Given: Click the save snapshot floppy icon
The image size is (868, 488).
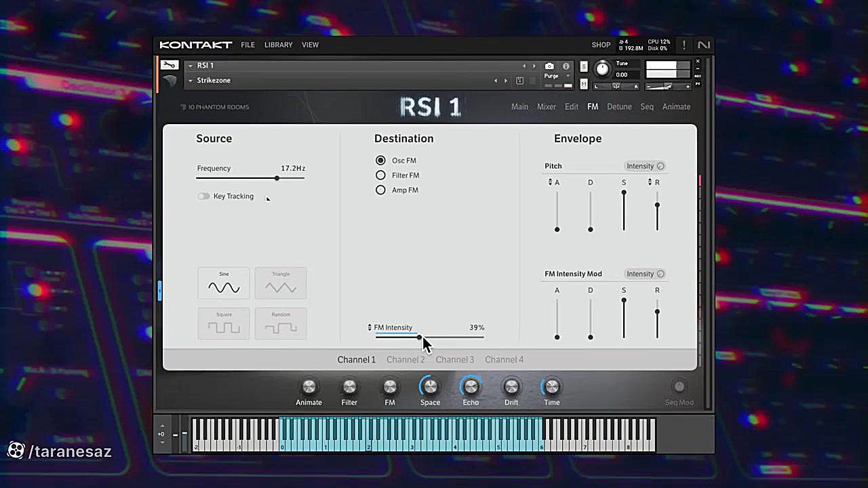Looking at the screenshot, I should [519, 81].
